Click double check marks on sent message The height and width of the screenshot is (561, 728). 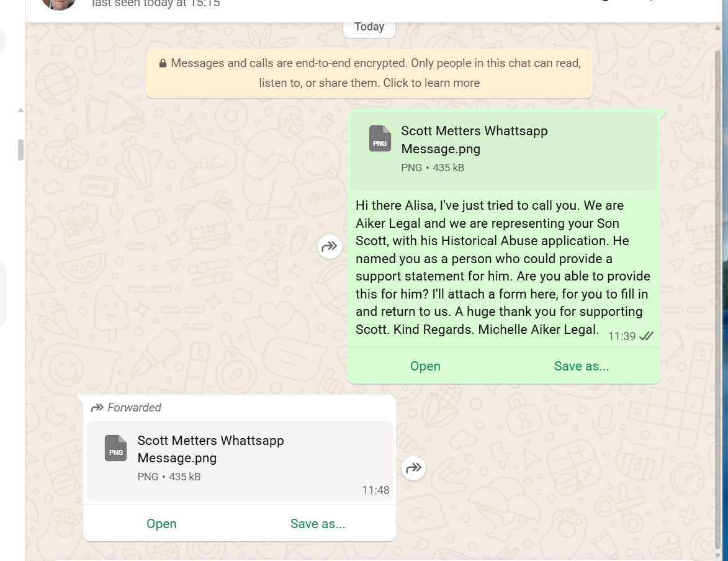(646, 336)
